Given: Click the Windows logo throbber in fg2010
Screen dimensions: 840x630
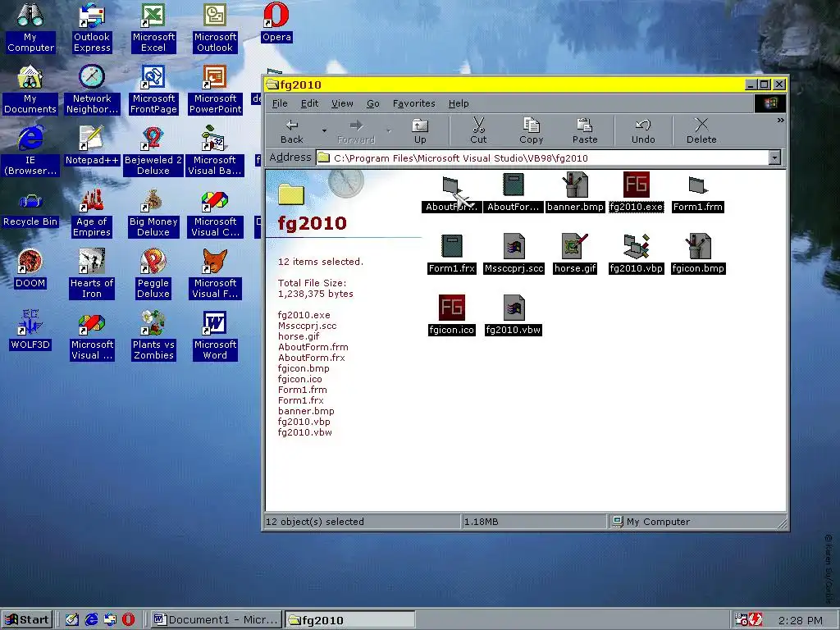Looking at the screenshot, I should click(770, 103).
